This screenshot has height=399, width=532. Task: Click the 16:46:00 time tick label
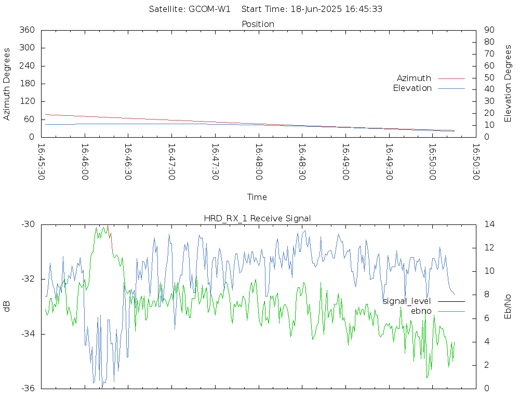pyautogui.click(x=85, y=162)
